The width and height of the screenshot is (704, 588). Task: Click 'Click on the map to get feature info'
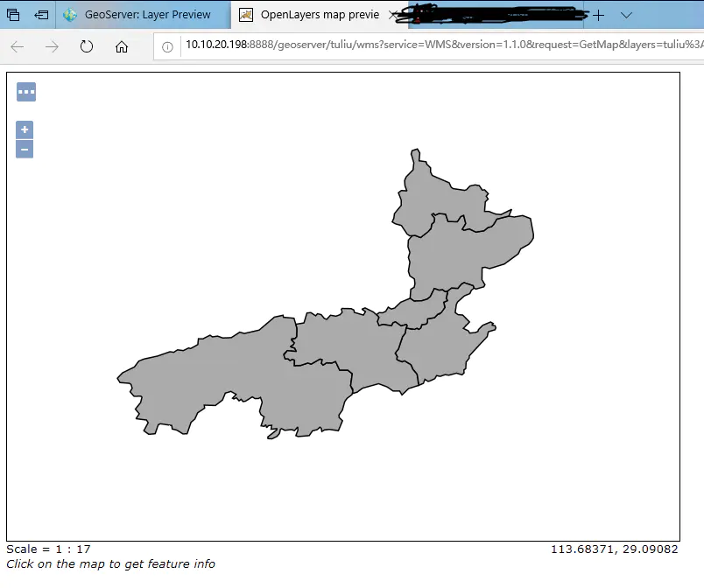pyautogui.click(x=110, y=563)
